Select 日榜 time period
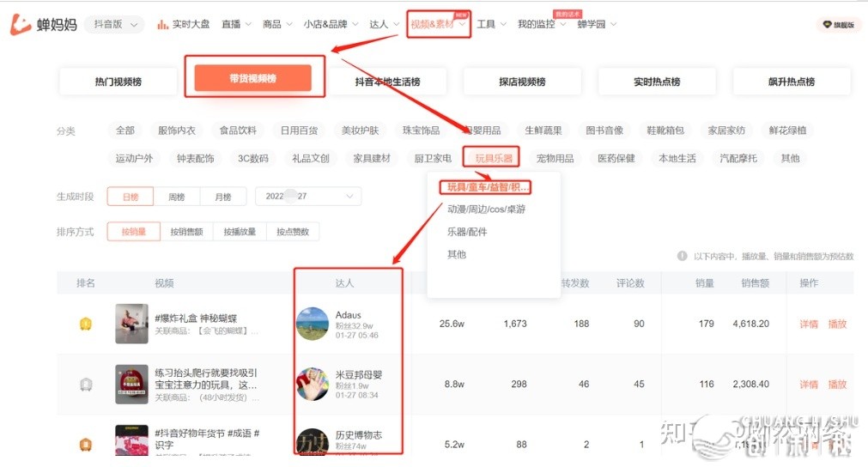 tap(131, 197)
